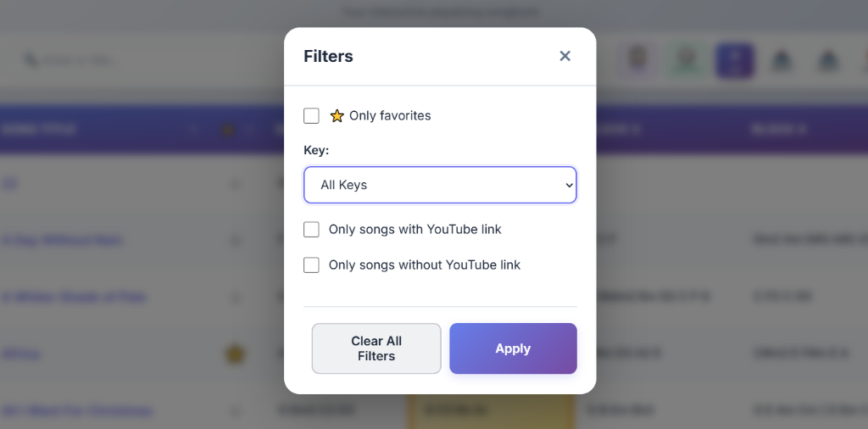The image size is (868, 429).
Task: Click the search magnifier icon in the background
Action: 31,60
